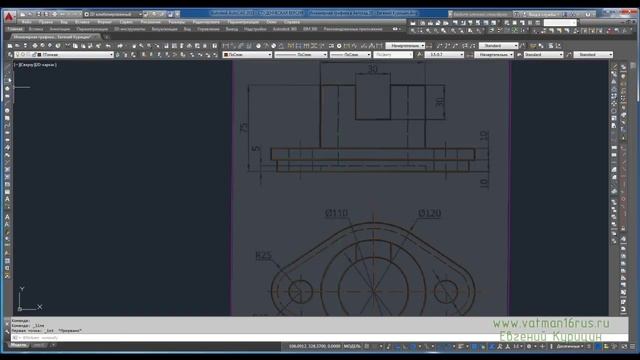
Task: Click layer color swatch in layer dropdown
Action: click(40, 54)
